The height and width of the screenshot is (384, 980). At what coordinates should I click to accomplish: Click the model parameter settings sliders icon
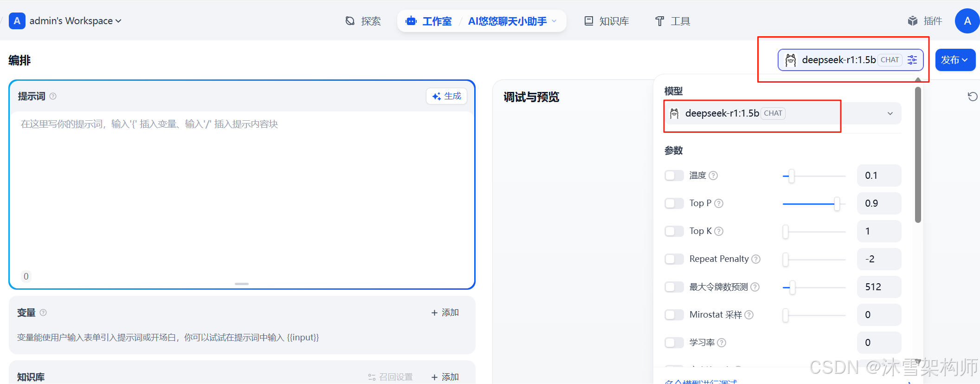[912, 60]
